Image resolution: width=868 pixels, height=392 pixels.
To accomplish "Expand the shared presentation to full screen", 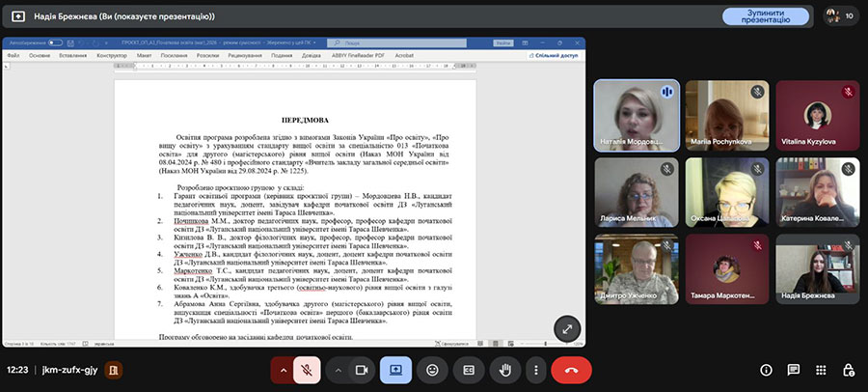I will (567, 328).
